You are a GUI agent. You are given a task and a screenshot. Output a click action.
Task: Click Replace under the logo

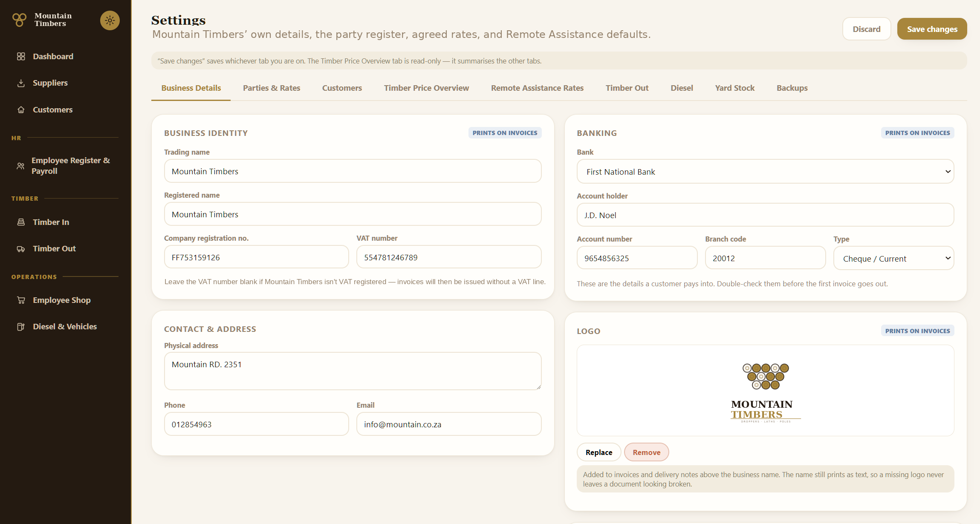click(598, 452)
